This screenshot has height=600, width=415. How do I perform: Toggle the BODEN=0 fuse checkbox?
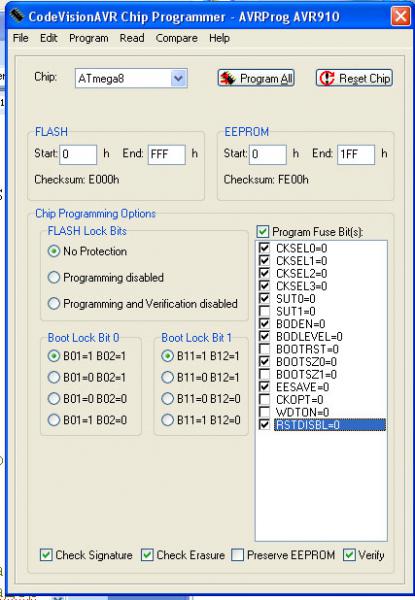264,324
